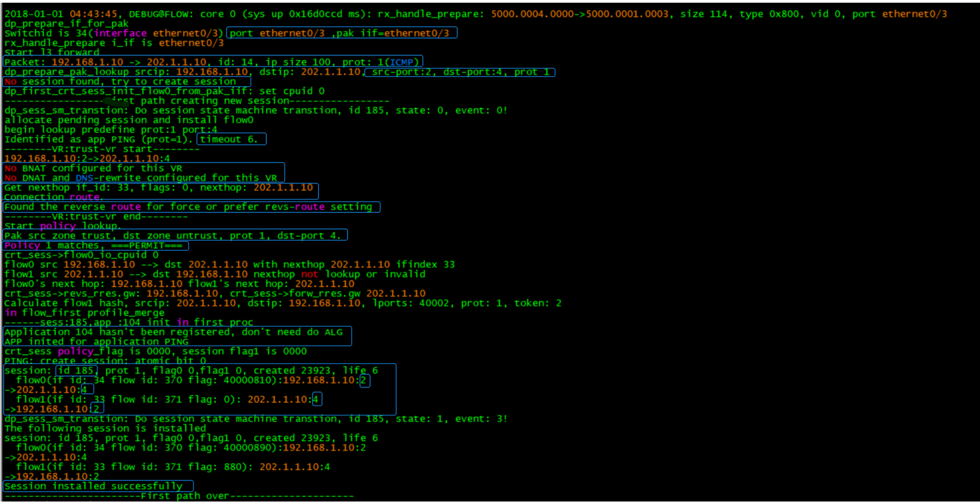Click 'No DNAT and DNS-rewrite configured' line

141,178
